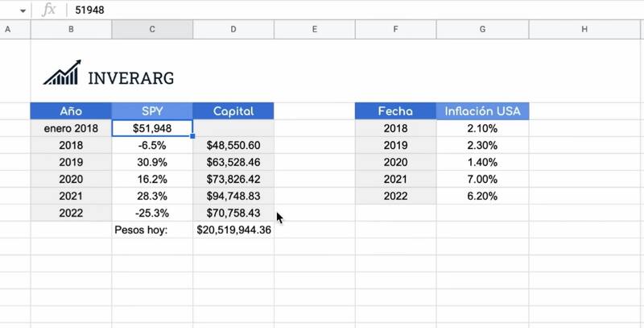This screenshot has width=644, height=328.
Task: Select the "Capital" header cell
Action: pyautogui.click(x=233, y=111)
